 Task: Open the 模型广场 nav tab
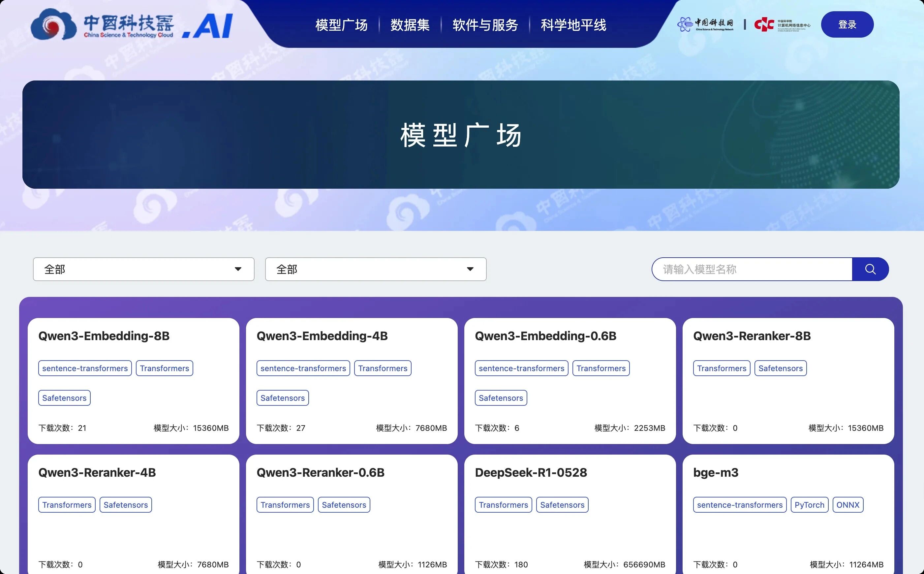coord(342,25)
